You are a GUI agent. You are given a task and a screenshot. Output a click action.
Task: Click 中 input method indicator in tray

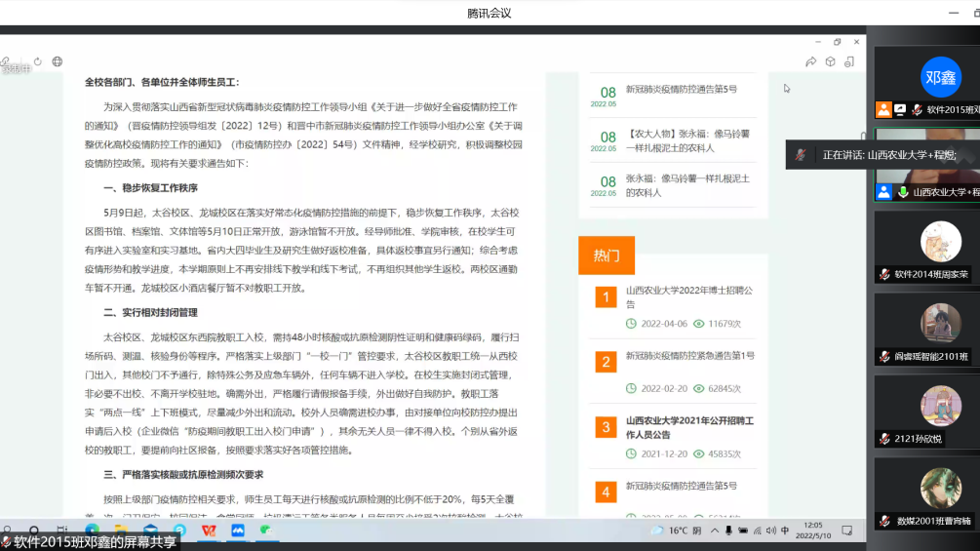coord(784,531)
